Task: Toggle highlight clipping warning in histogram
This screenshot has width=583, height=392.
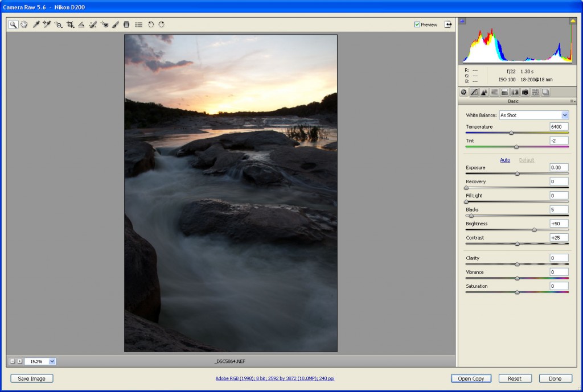Action: point(572,21)
